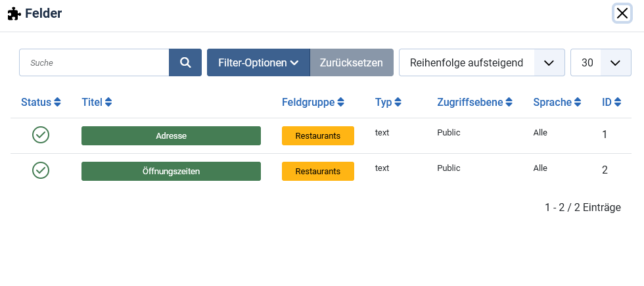Close the Felder dialog
Screen dimensions: 644x286
pyautogui.click(x=622, y=13)
